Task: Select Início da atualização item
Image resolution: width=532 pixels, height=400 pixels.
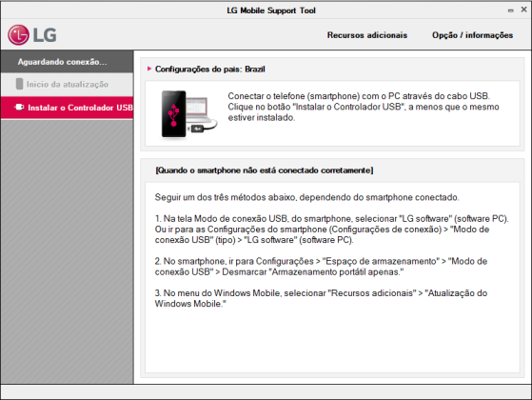Action: click(67, 84)
